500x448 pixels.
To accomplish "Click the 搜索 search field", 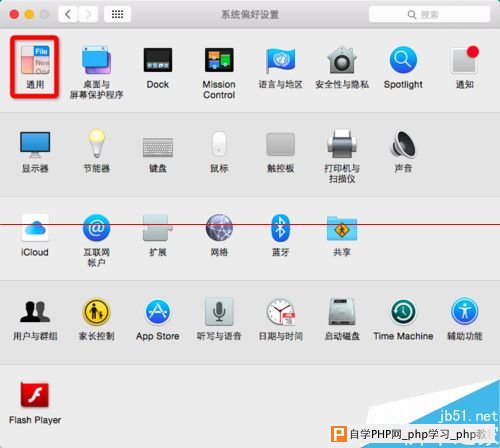I will [429, 14].
